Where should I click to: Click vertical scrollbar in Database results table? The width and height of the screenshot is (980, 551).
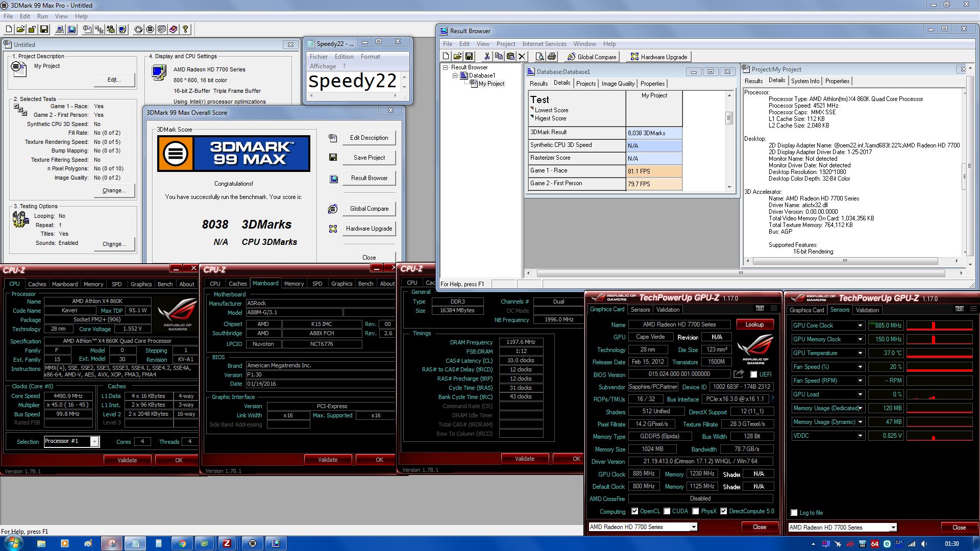pyautogui.click(x=729, y=141)
